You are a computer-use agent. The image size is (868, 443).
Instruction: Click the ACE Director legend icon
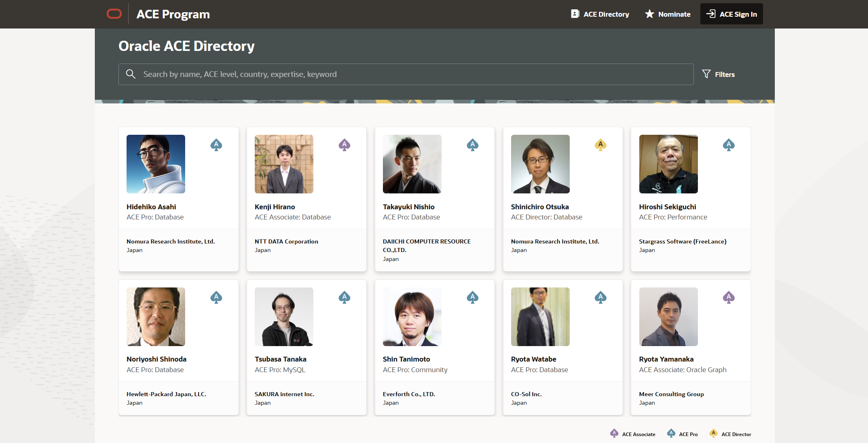pyautogui.click(x=713, y=434)
